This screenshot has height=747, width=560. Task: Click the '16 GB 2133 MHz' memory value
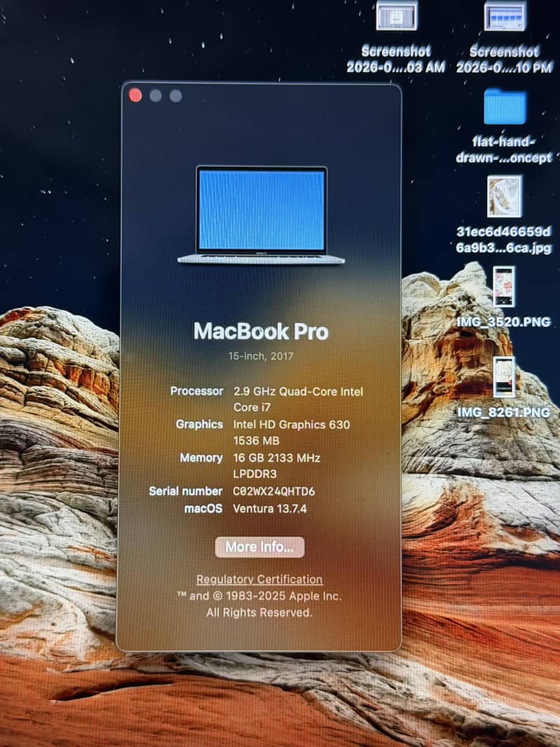[x=276, y=458]
